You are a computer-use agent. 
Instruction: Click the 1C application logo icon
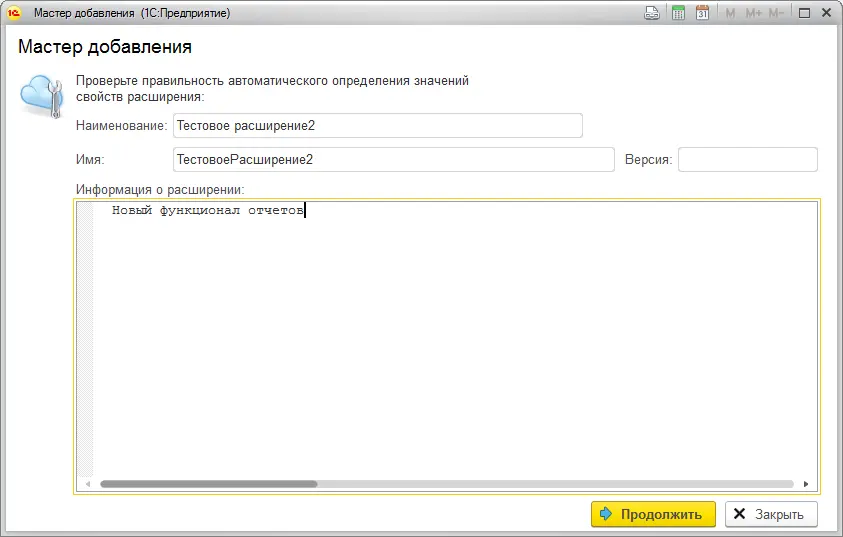(13, 12)
